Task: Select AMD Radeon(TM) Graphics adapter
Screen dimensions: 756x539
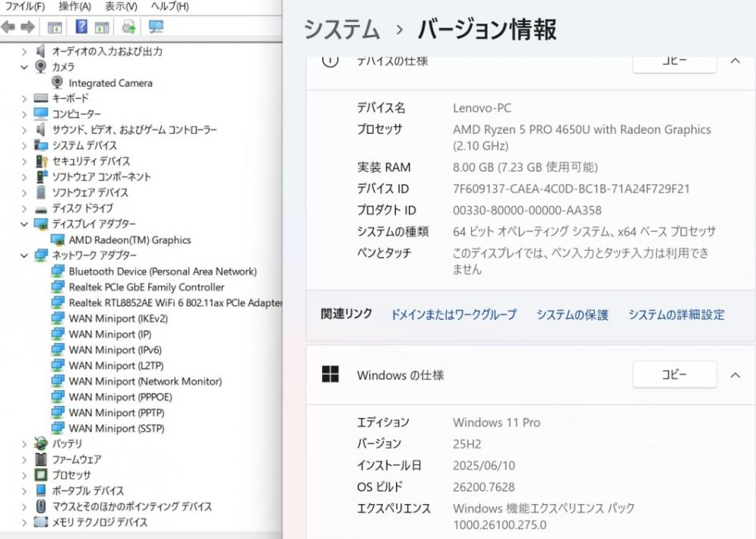Action: (129, 240)
